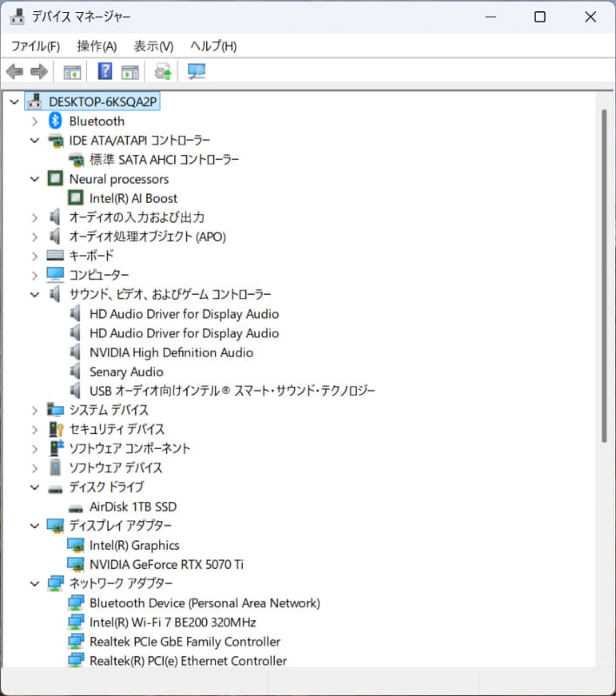The width and height of the screenshot is (616, 696).
Task: Open the blue question mark Help icon
Action: [x=105, y=71]
